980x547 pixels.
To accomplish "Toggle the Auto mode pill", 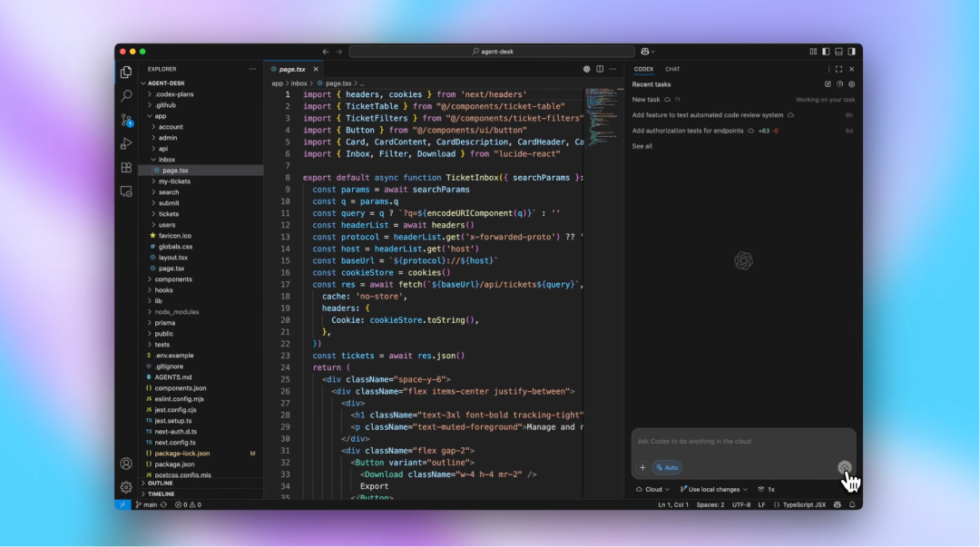I will (667, 468).
